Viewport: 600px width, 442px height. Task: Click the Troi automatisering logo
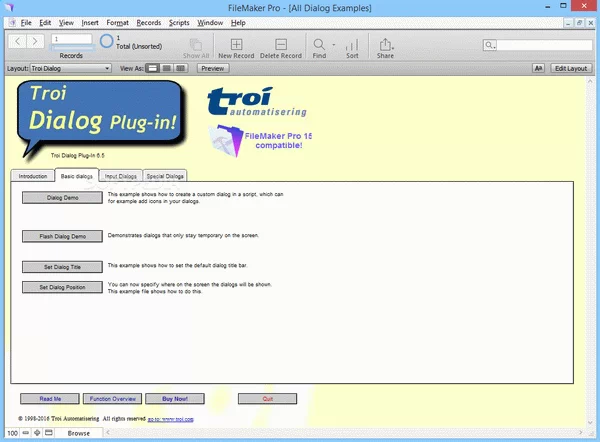pyautogui.click(x=257, y=101)
